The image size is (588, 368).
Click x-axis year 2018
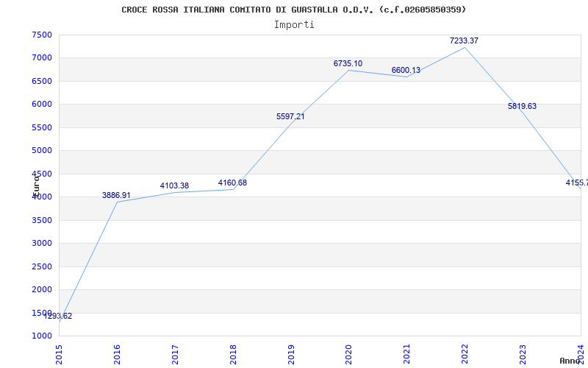pyautogui.click(x=233, y=355)
